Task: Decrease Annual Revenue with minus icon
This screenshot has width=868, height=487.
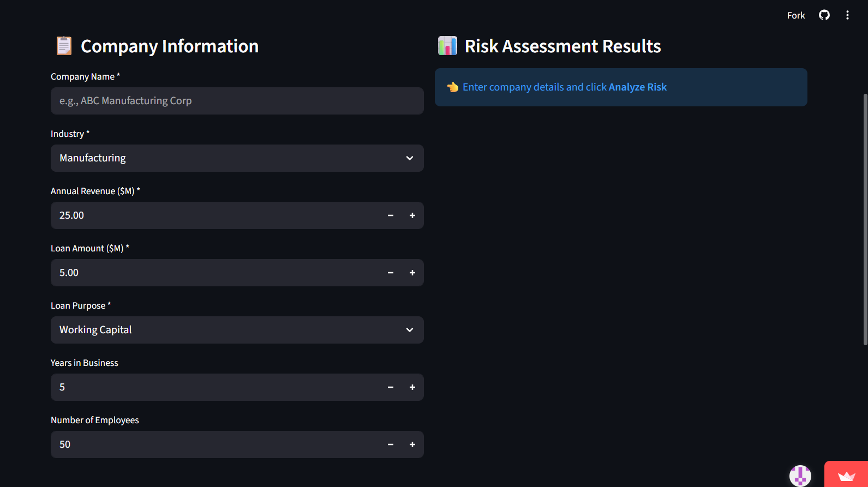Action: coord(391,215)
